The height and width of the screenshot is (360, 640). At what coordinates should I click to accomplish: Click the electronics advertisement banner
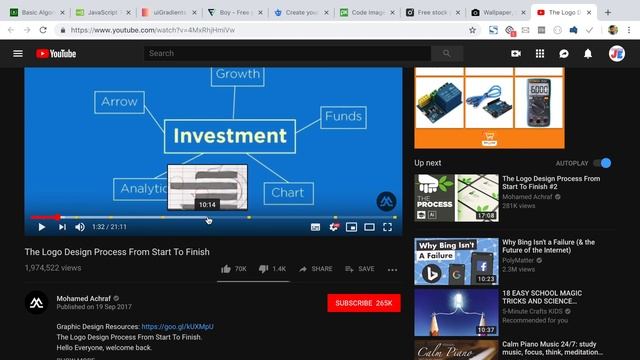click(489, 108)
